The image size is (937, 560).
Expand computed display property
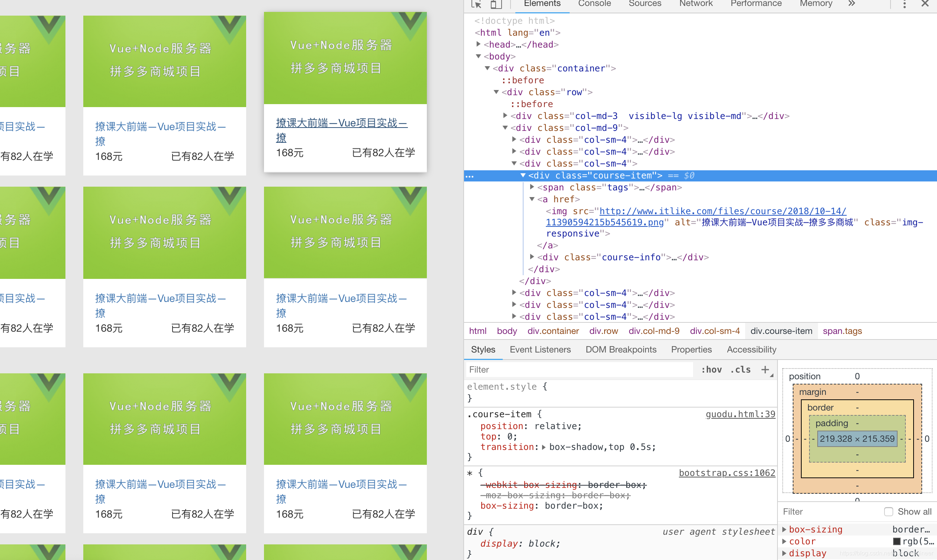tap(785, 553)
